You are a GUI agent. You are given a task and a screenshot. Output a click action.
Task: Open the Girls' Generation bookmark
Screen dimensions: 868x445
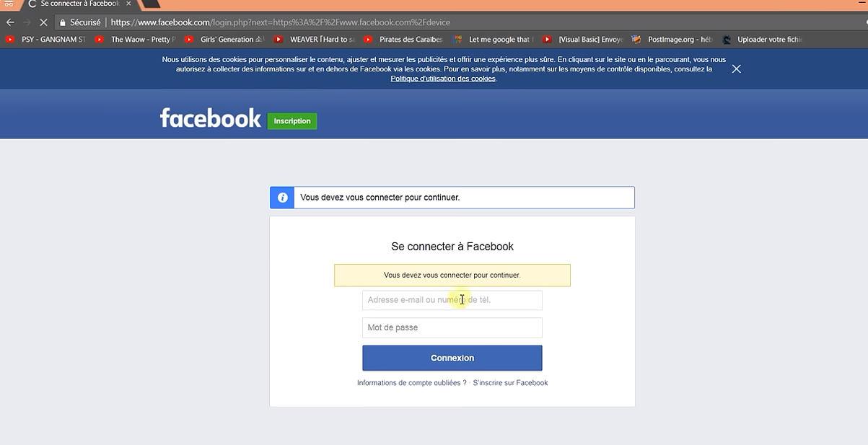[x=225, y=40]
